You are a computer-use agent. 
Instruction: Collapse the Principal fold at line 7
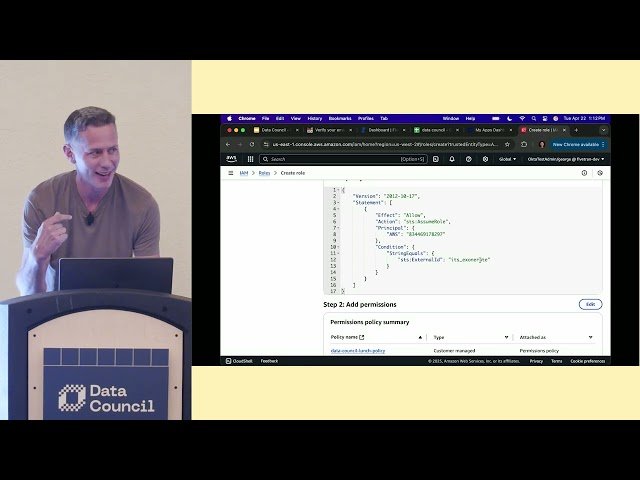[x=338, y=228]
